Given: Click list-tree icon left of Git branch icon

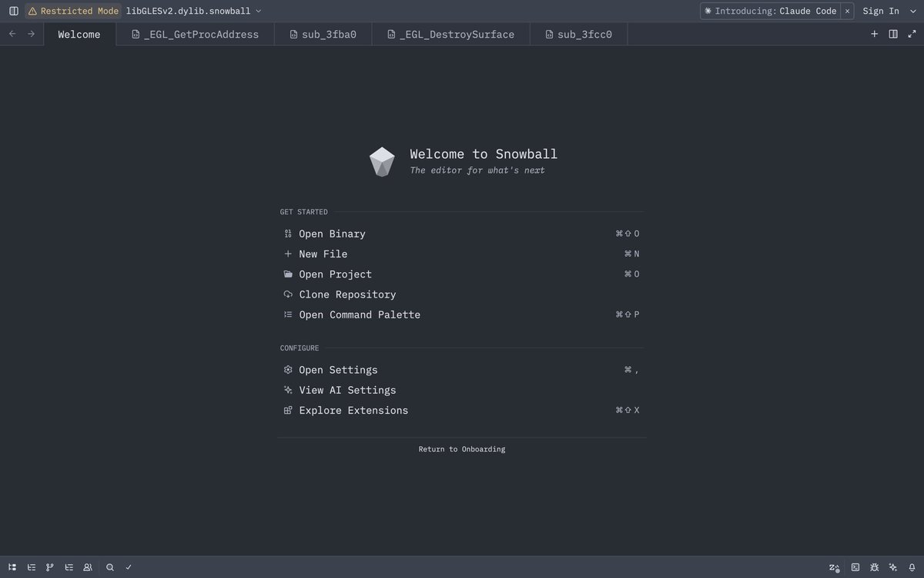Looking at the screenshot, I should 32,567.
